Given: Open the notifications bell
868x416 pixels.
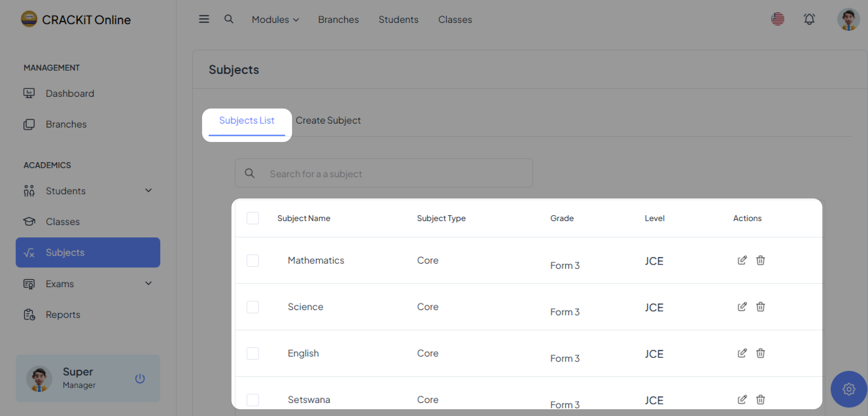Looking at the screenshot, I should [x=809, y=19].
